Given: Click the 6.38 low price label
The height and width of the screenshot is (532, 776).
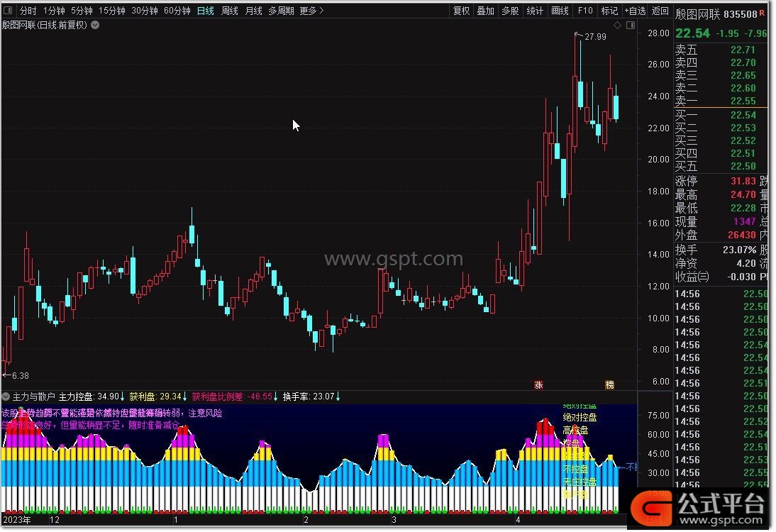Looking at the screenshot, I should pyautogui.click(x=21, y=376).
